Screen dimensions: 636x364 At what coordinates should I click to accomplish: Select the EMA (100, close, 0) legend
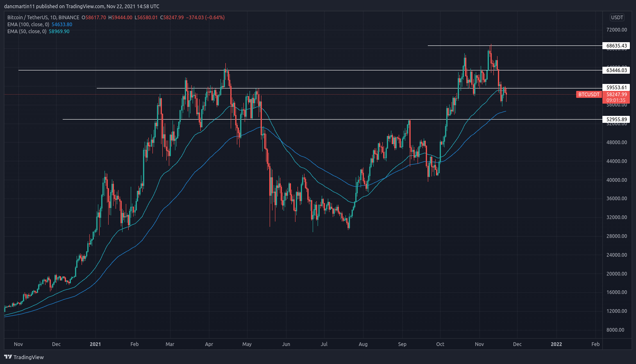[28, 25]
